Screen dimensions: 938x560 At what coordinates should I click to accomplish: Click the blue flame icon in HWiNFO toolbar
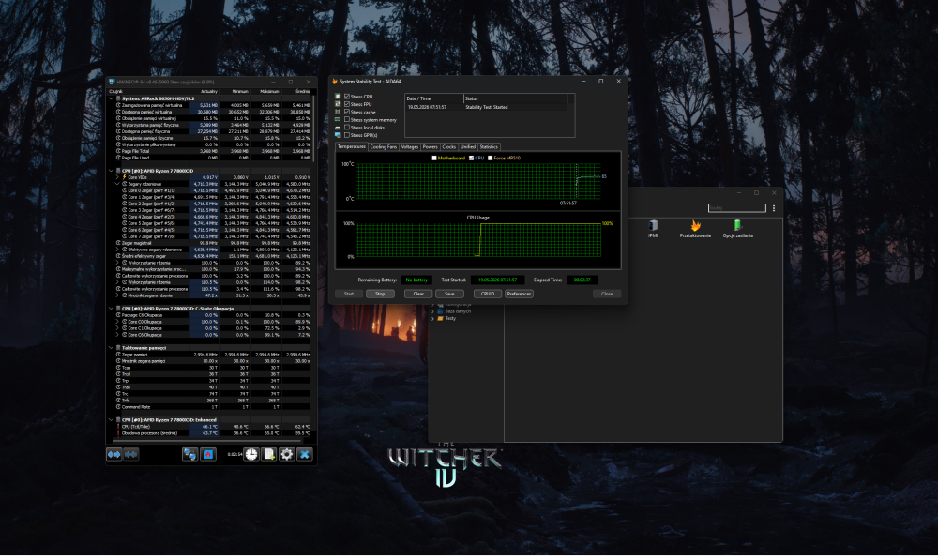click(207, 455)
